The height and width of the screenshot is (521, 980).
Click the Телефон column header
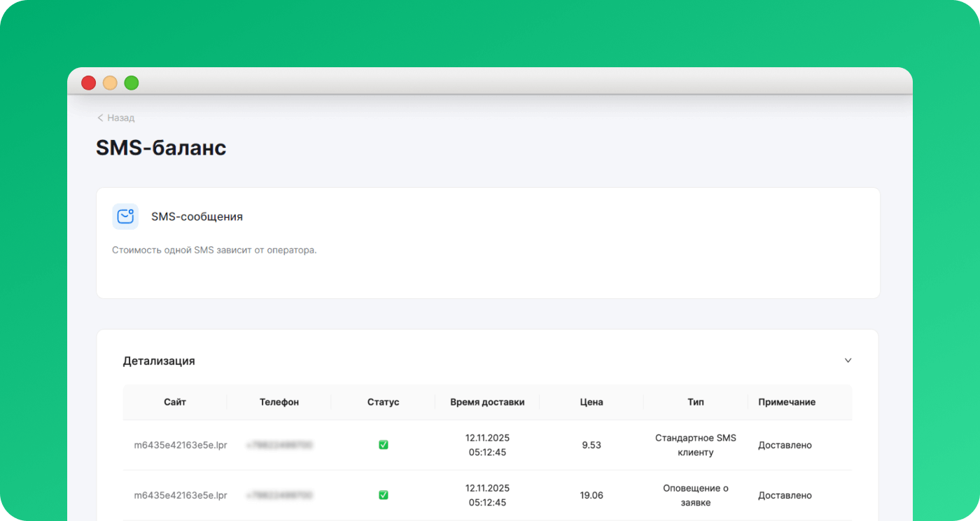(279, 402)
